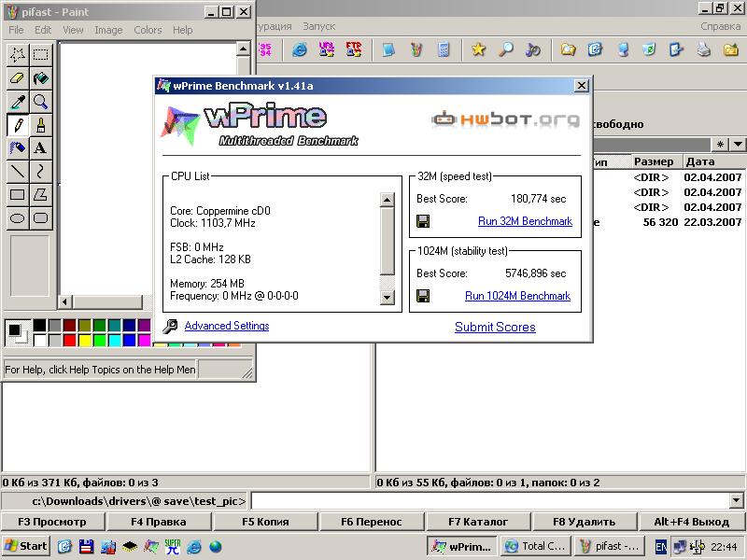Click the printer icon in Total Commander toolbar
The width and height of the screenshot is (747, 560).
pyautogui.click(x=704, y=49)
